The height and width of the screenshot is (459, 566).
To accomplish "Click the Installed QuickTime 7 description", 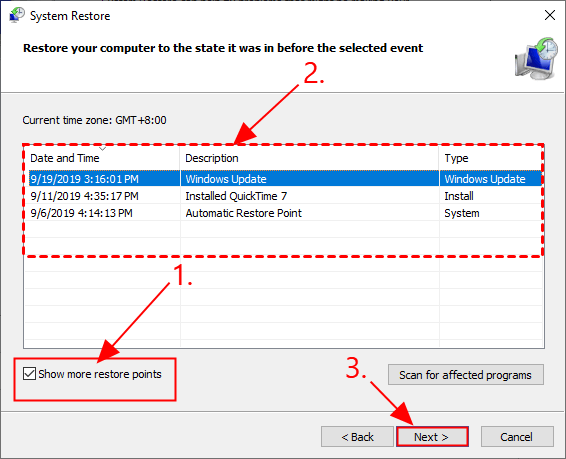I will click(236, 196).
